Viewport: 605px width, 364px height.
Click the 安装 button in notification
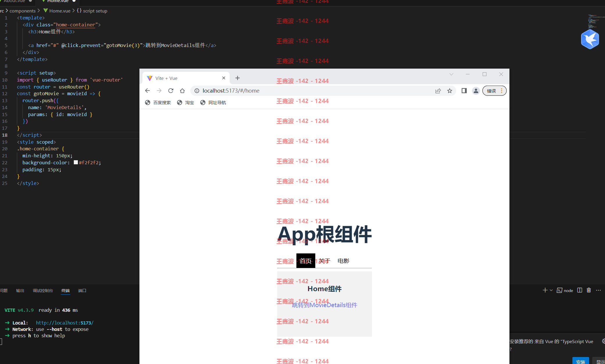[581, 361]
